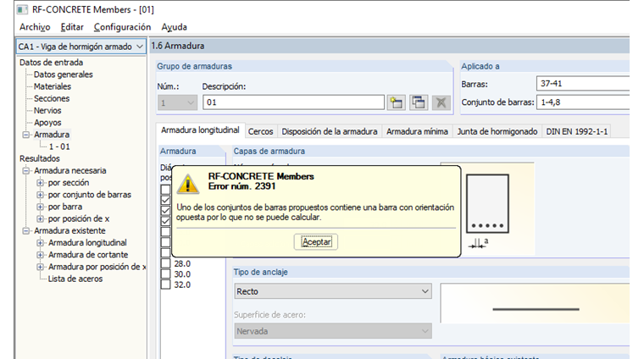Click the Datos de entrada heading
The width and height of the screenshot is (644, 359).
[51, 63]
